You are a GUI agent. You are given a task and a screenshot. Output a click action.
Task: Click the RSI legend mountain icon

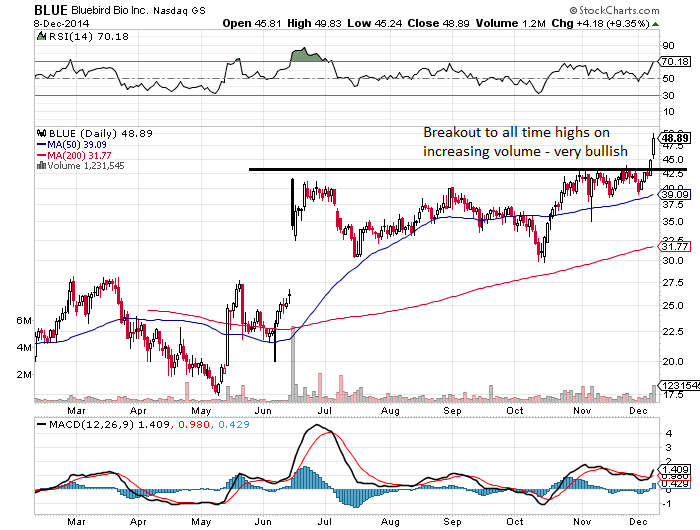tap(42, 37)
